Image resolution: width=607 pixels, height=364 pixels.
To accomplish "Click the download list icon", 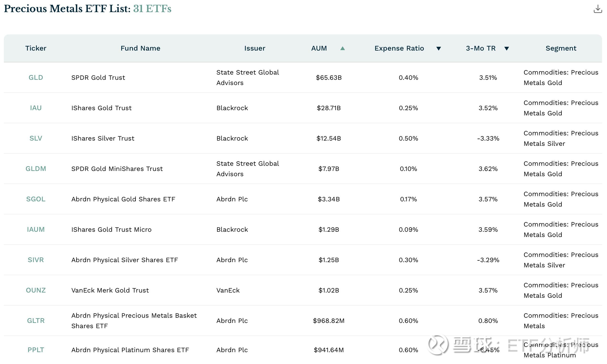I will [x=597, y=9].
